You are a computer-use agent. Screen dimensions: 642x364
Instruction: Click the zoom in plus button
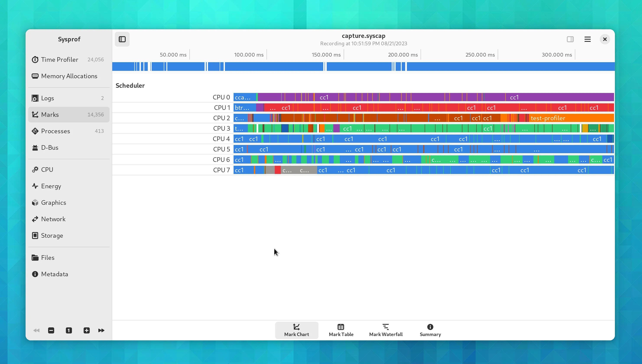(x=86, y=330)
